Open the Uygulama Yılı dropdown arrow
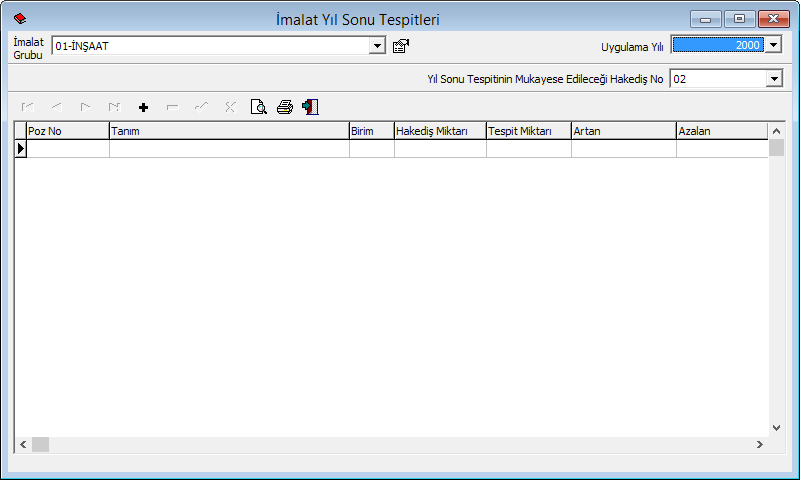Image resolution: width=800 pixels, height=480 pixels. 773,45
